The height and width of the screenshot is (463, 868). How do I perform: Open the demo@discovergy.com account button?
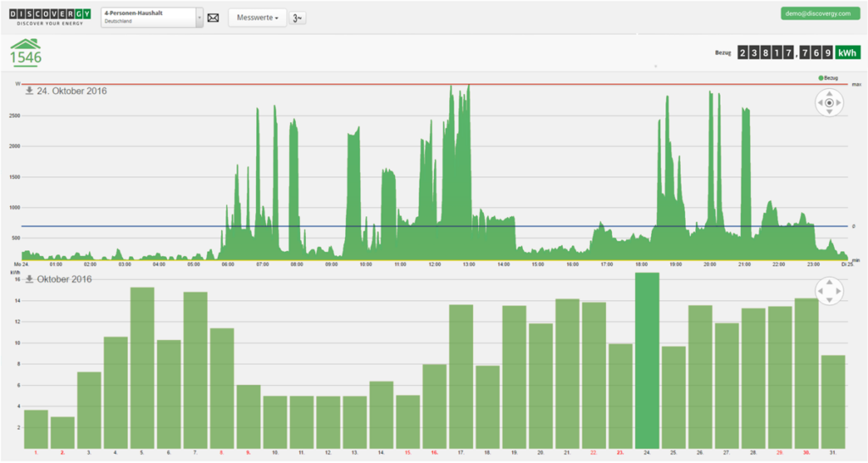[815, 14]
